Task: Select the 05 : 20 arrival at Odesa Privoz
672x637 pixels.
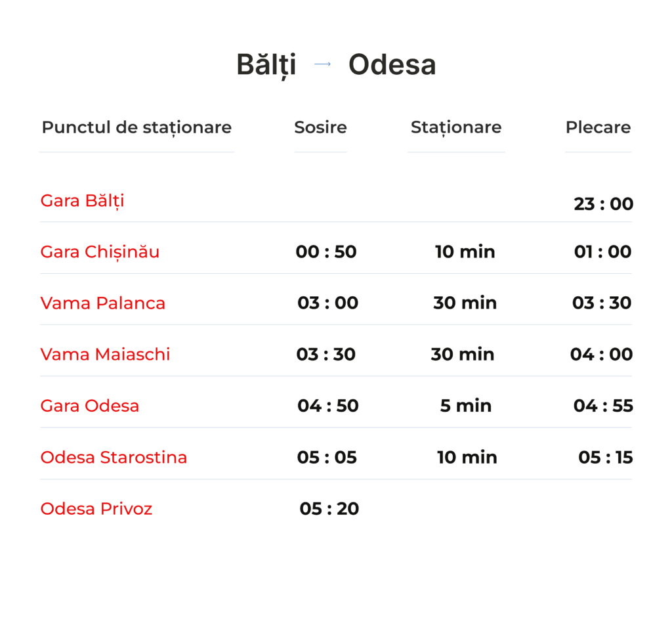Action: [x=329, y=508]
